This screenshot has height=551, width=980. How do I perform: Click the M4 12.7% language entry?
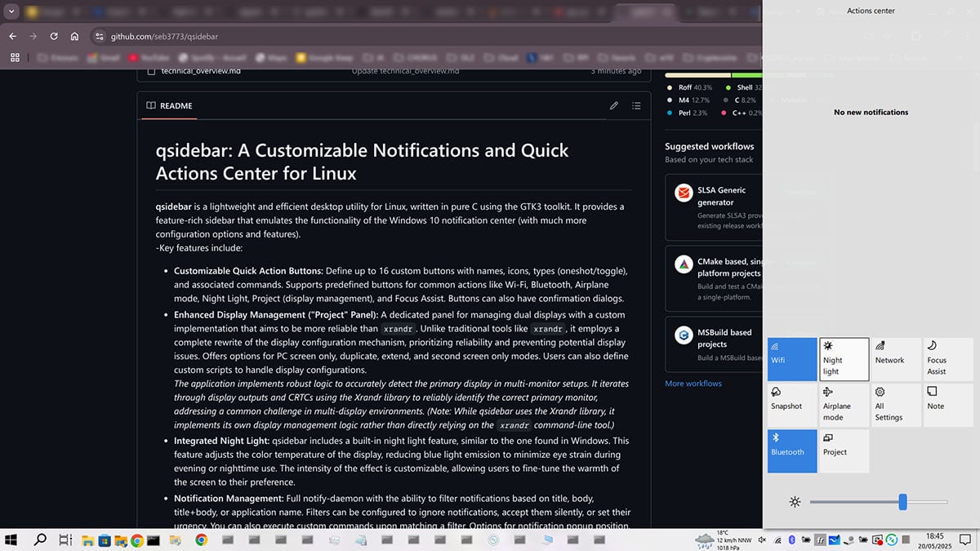coord(689,100)
